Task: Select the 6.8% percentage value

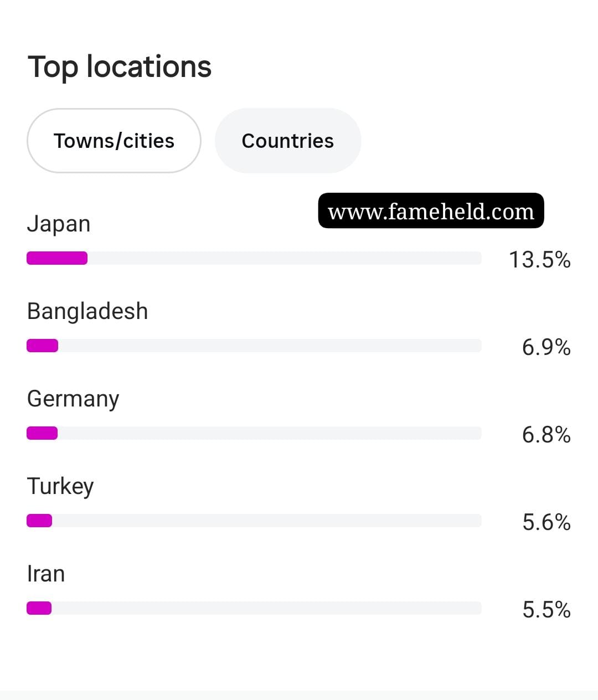Action: (546, 435)
